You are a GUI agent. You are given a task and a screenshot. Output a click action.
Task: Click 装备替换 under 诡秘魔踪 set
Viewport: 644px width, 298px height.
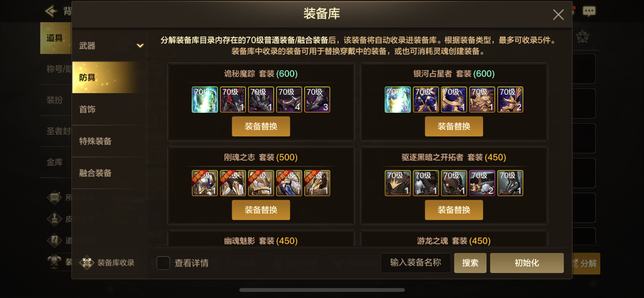pyautogui.click(x=261, y=126)
